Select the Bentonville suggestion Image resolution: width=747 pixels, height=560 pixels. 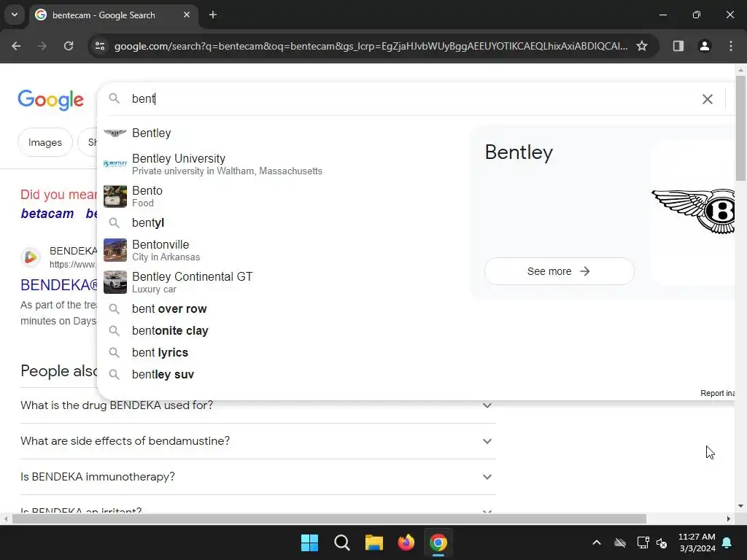coord(284,250)
